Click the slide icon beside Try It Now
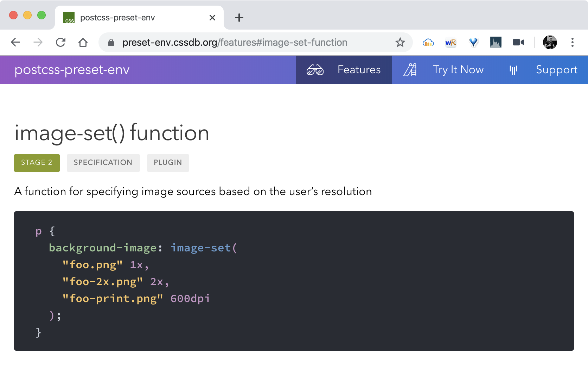 pos(410,70)
